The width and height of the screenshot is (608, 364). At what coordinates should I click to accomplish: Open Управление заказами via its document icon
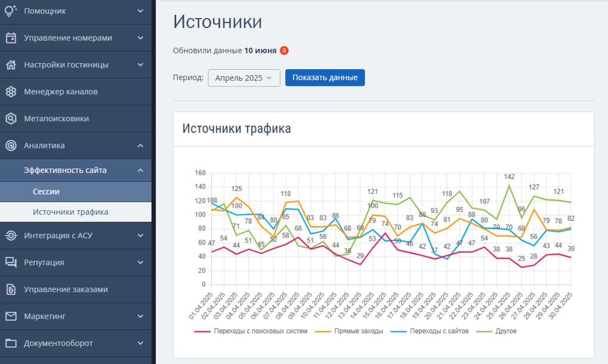point(11,289)
